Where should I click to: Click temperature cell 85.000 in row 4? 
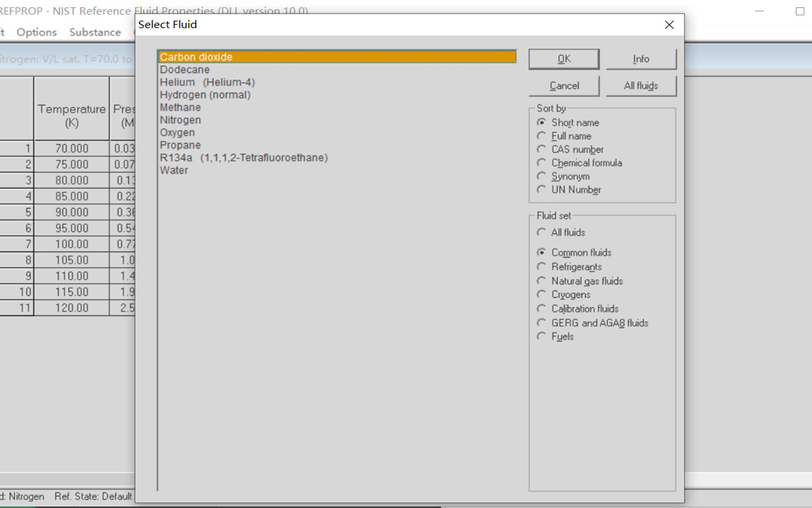[71, 197]
